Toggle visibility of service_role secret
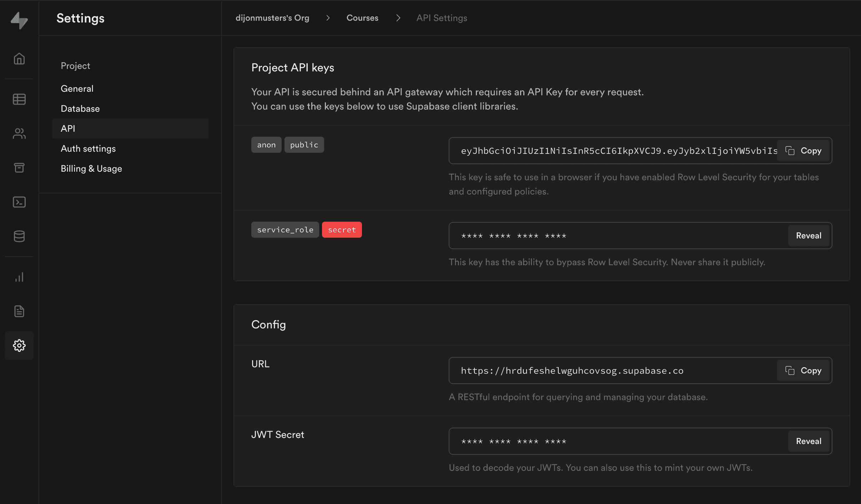The height and width of the screenshot is (504, 861). coord(808,235)
